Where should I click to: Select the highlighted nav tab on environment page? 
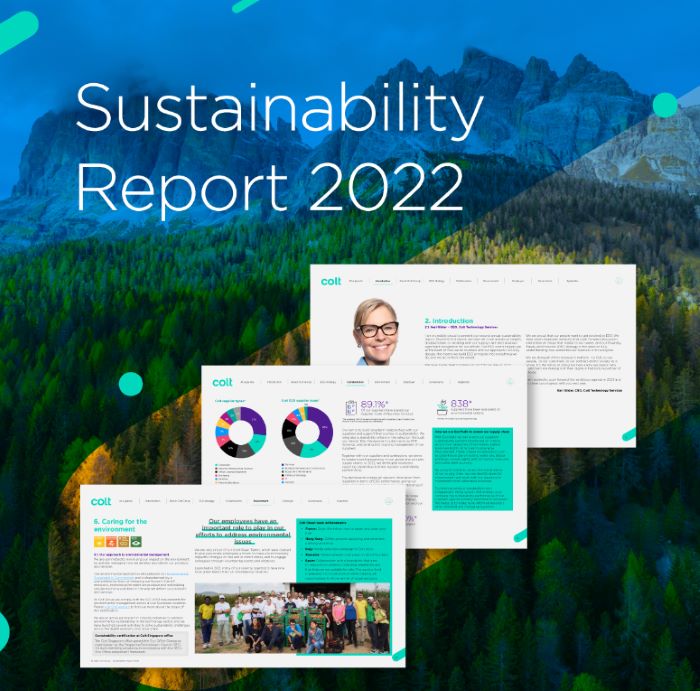[x=261, y=501]
